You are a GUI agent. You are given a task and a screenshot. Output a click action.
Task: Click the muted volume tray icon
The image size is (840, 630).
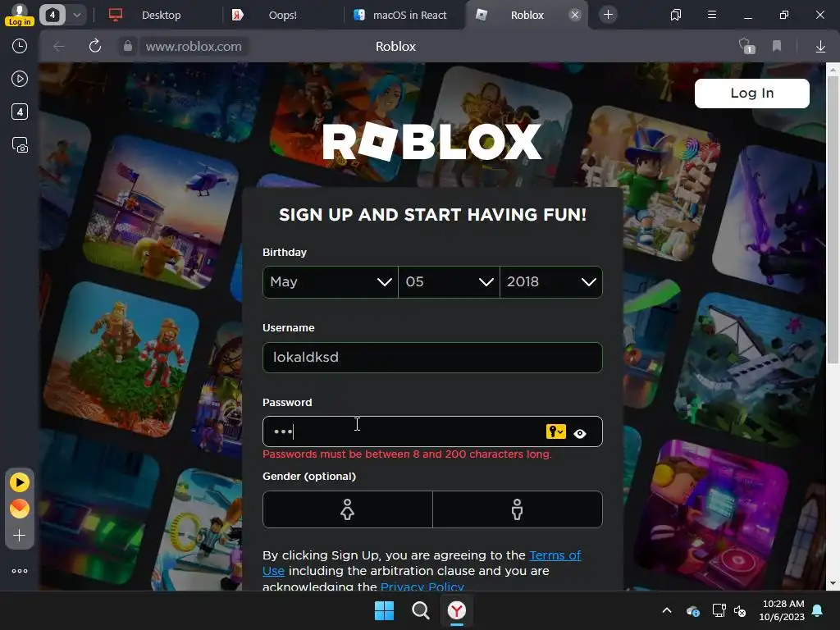[x=741, y=610]
